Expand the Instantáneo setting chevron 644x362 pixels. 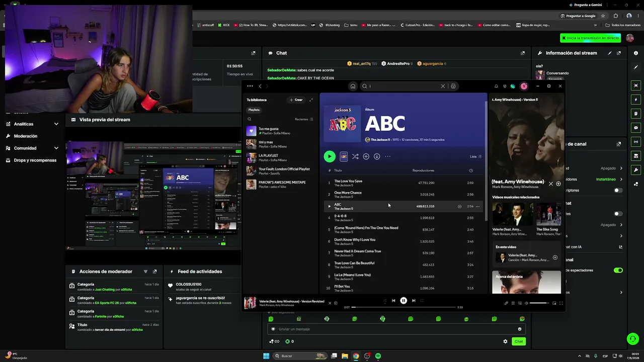click(x=621, y=179)
